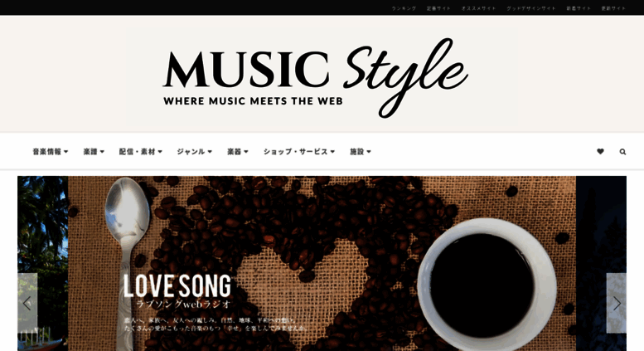Screen dimensions: 644x351
Task: Visit the 定番サイト link
Action: tap(438, 8)
